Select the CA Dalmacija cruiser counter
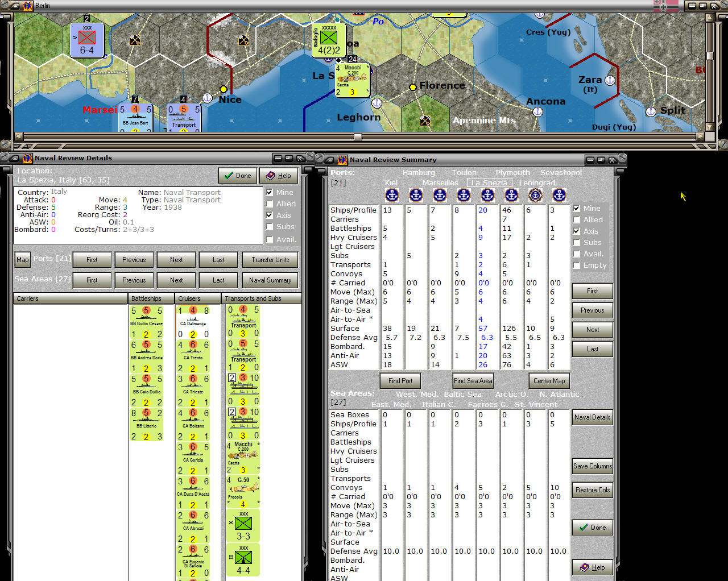This screenshot has height=581, width=728. (x=193, y=322)
